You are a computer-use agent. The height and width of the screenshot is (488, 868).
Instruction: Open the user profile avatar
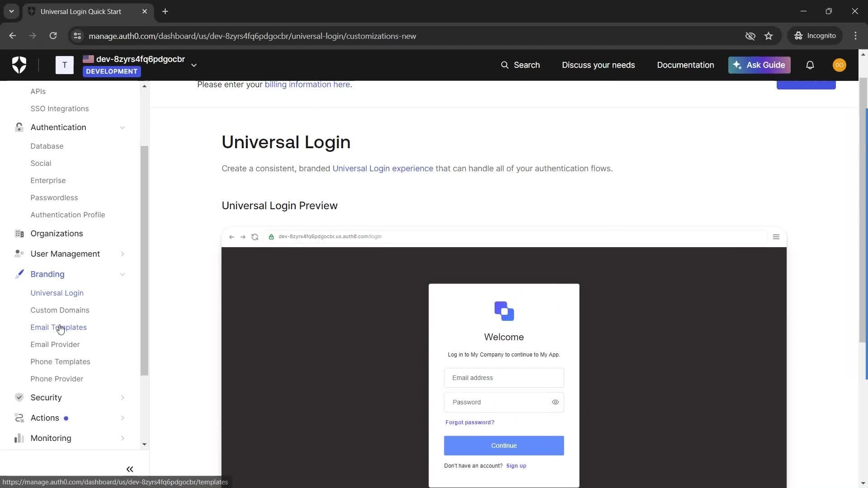pos(840,65)
